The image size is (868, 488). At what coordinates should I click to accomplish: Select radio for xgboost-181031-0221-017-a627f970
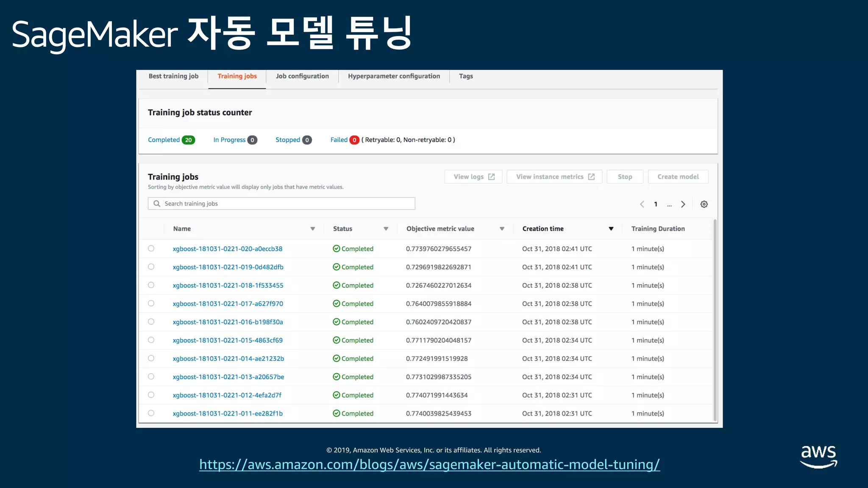151,303
